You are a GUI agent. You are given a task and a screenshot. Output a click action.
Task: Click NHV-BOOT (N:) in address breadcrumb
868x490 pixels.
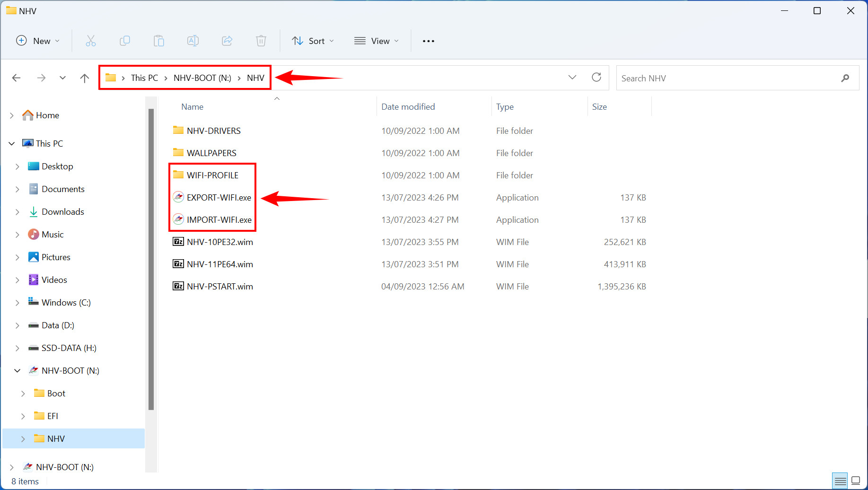point(202,78)
